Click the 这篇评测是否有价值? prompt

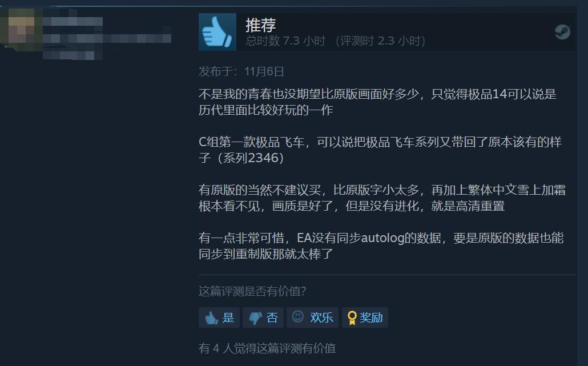tap(252, 291)
